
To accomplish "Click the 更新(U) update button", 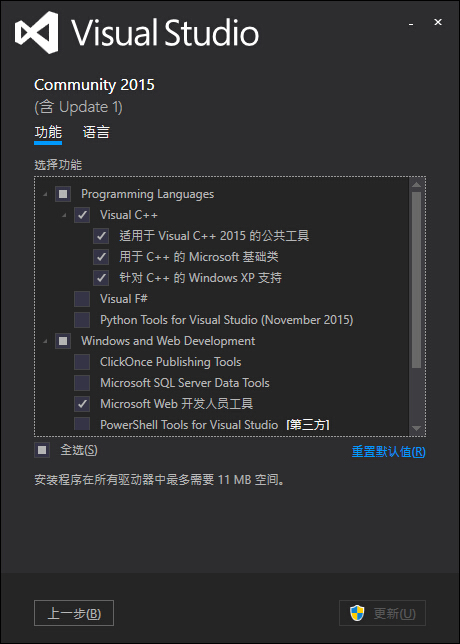I will tap(382, 613).
